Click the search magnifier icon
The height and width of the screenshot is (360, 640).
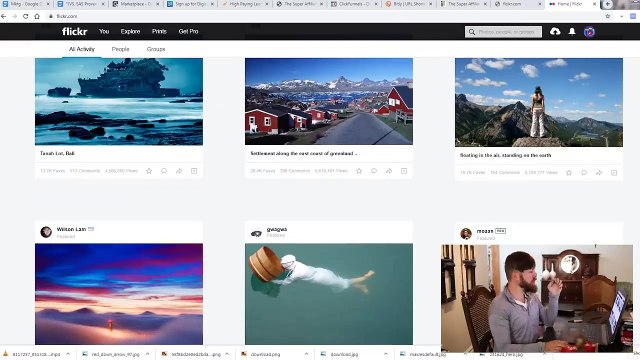click(471, 32)
